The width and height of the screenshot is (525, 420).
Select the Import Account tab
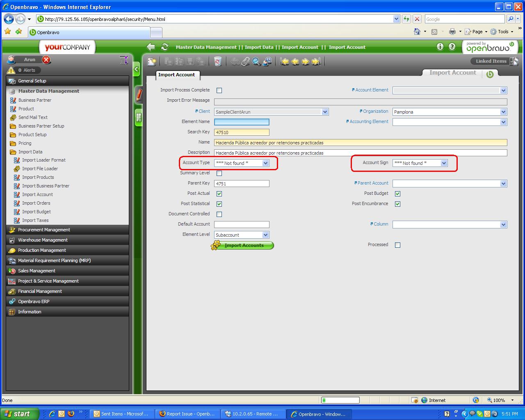tap(177, 75)
